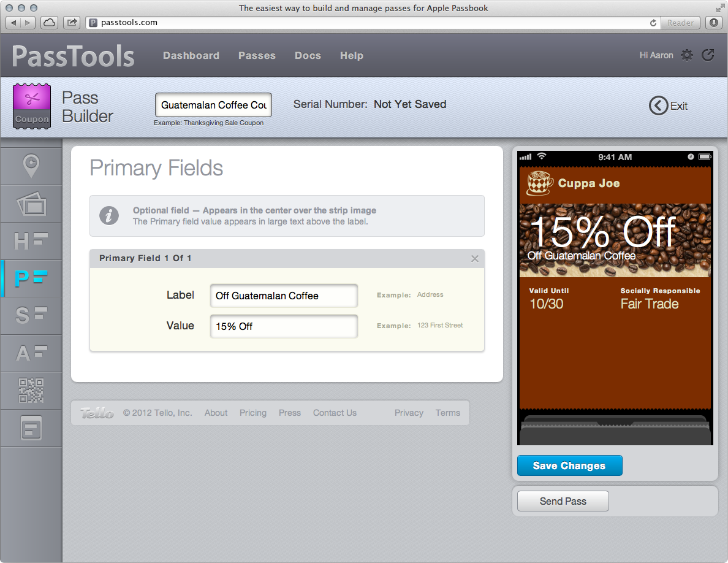Click Safari back navigation arrow

pos(13,22)
